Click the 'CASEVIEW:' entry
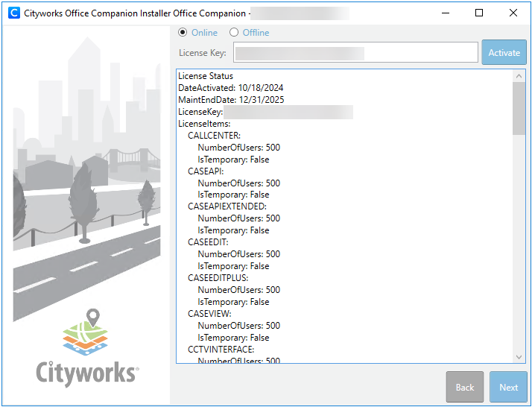 point(209,314)
